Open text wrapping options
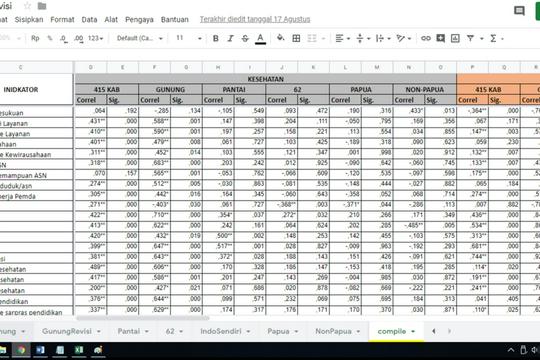 pyautogui.click(x=383, y=38)
